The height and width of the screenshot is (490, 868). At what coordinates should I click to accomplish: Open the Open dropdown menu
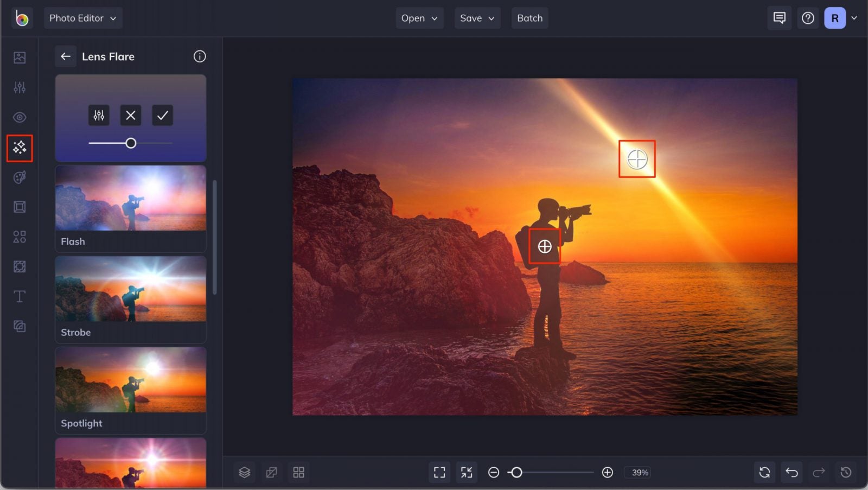(x=419, y=18)
